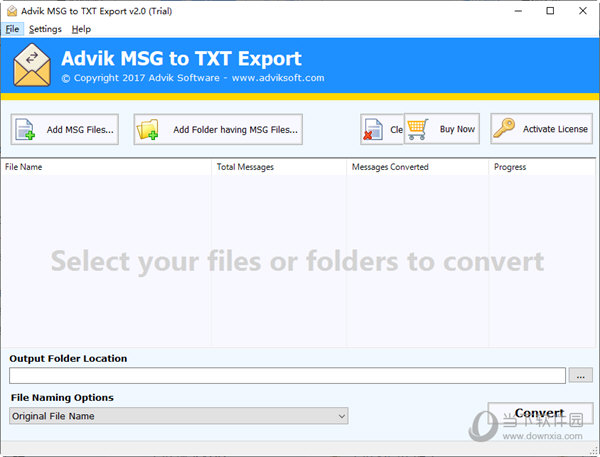
Task: Click the www.adviksoft.com text in banner
Action: pyautogui.click(x=278, y=78)
